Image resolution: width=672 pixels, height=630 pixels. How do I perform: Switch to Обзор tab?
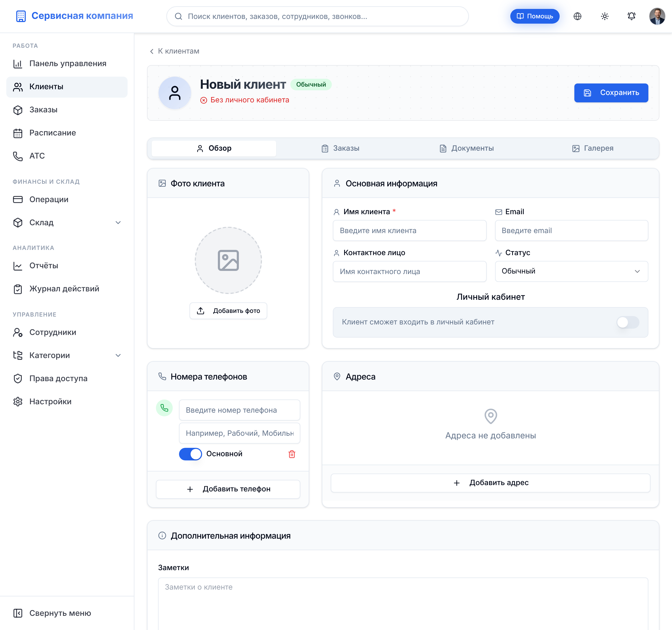[214, 148]
